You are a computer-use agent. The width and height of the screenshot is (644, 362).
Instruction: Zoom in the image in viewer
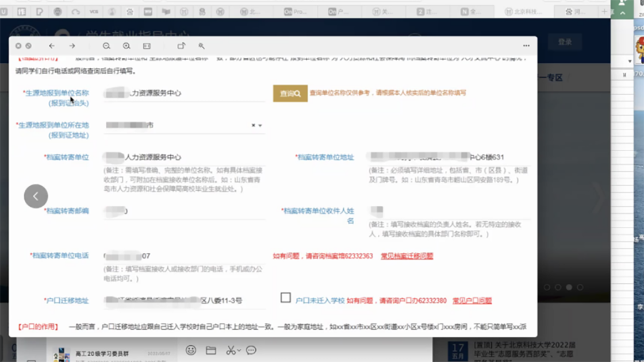pyautogui.click(x=126, y=46)
